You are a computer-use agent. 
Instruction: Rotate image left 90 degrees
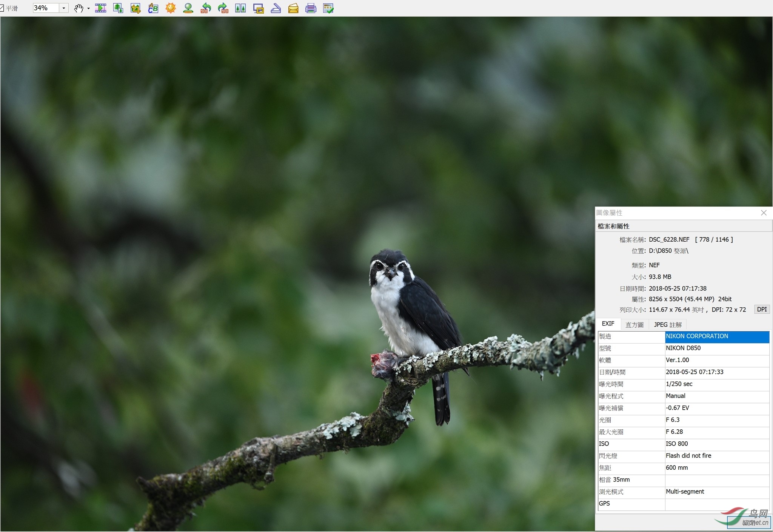(x=206, y=8)
